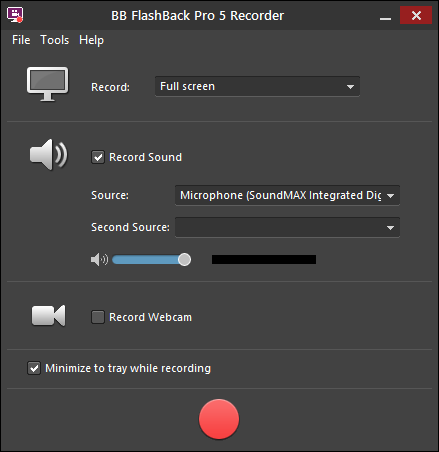This screenshot has width=439, height=452.
Task: Open the Help menu
Action: (91, 40)
